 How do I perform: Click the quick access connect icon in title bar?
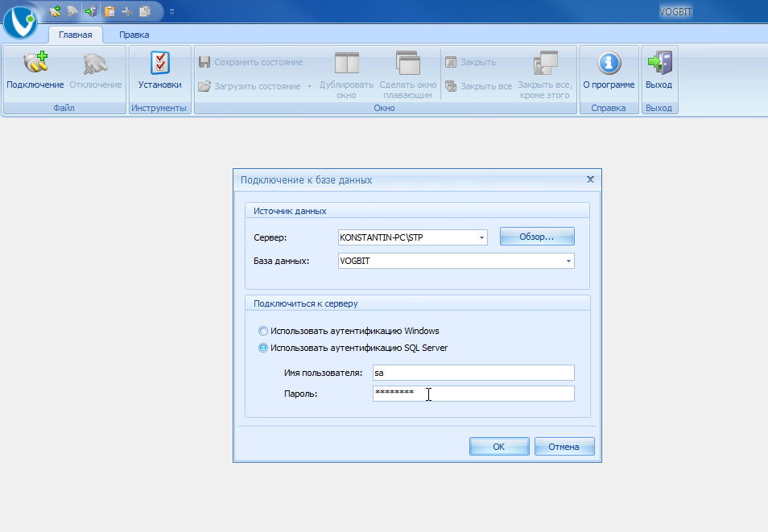click(55, 10)
